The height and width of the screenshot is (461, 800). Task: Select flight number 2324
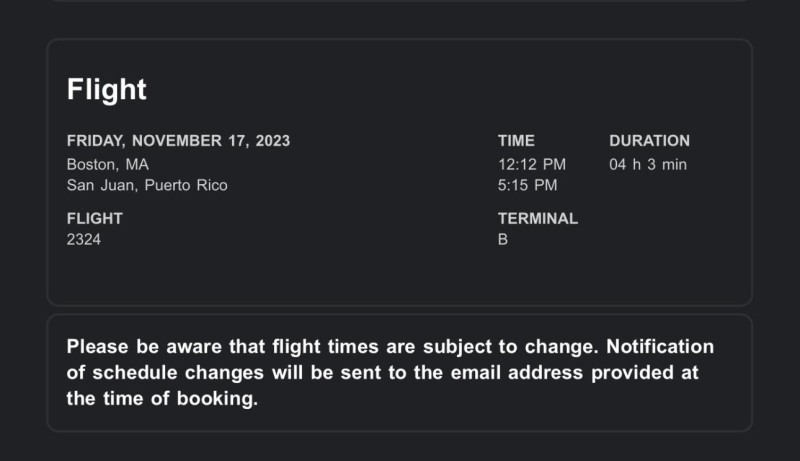coord(84,239)
